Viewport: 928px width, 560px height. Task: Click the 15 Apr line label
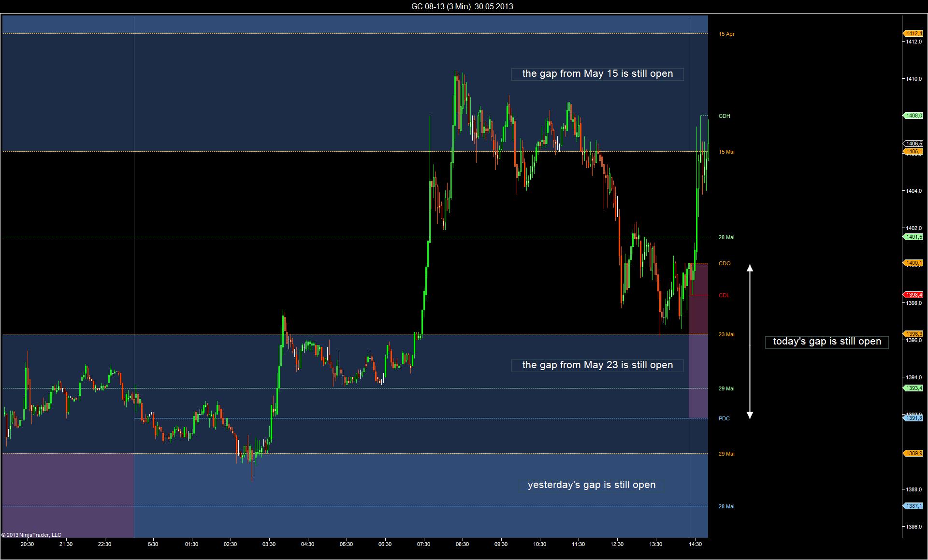726,34
